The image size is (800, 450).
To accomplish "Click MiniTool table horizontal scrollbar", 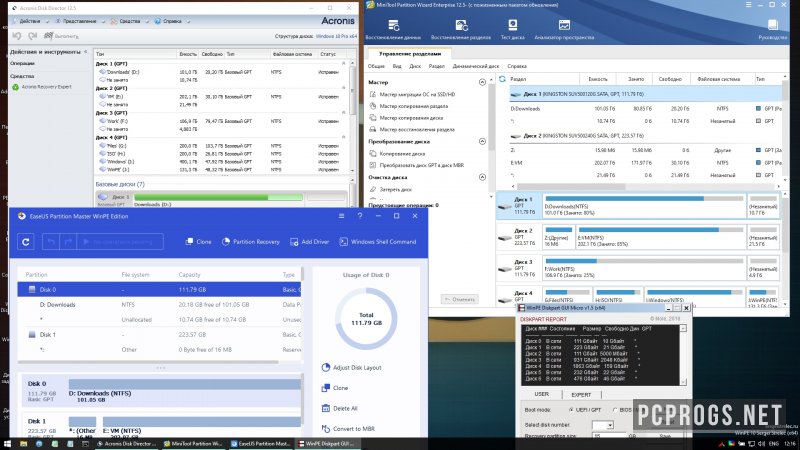I will pyautogui.click(x=571, y=186).
